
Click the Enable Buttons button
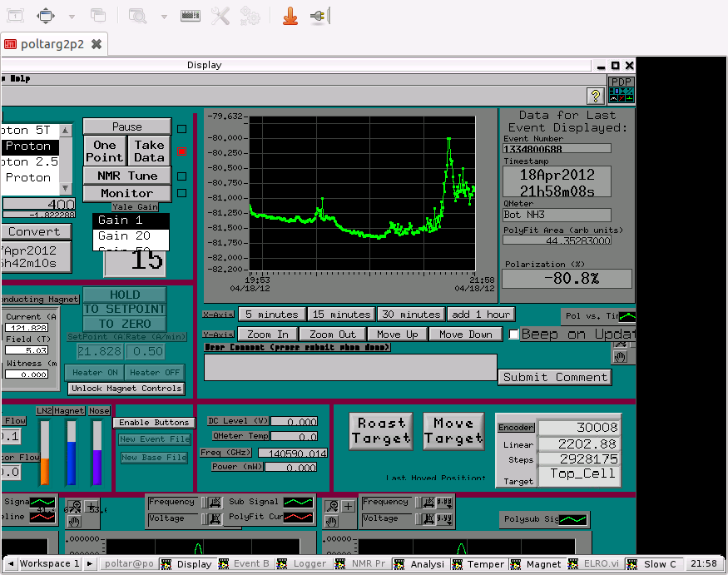tap(154, 422)
